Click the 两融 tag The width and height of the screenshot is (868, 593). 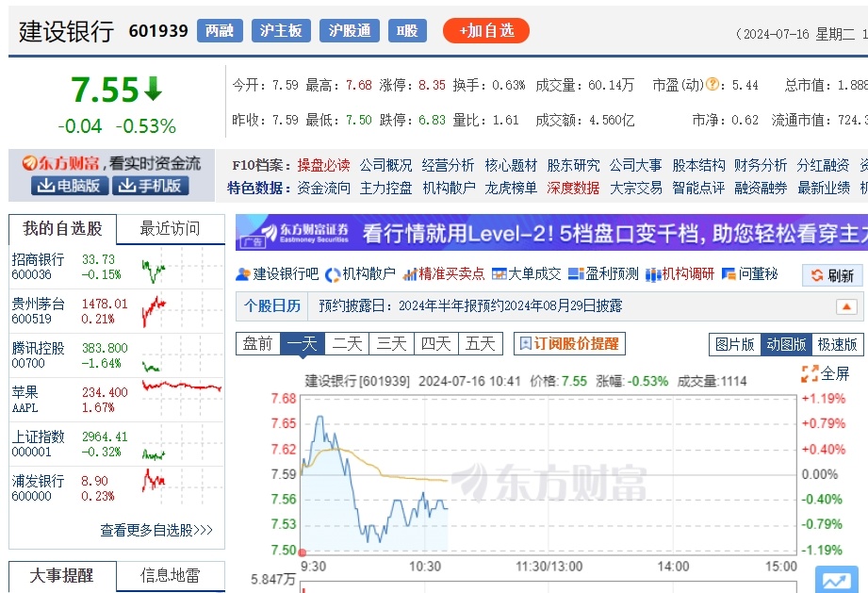[x=220, y=30]
